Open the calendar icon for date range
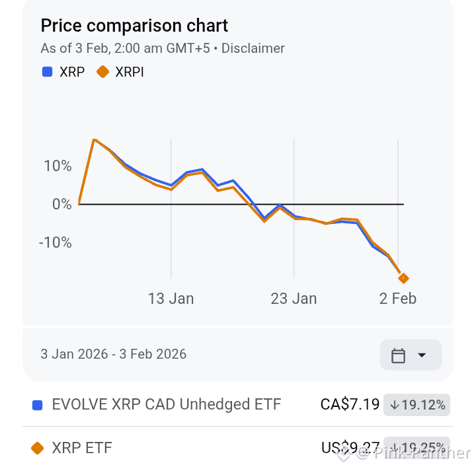Viewport: 476px width, 469px height. point(398,355)
